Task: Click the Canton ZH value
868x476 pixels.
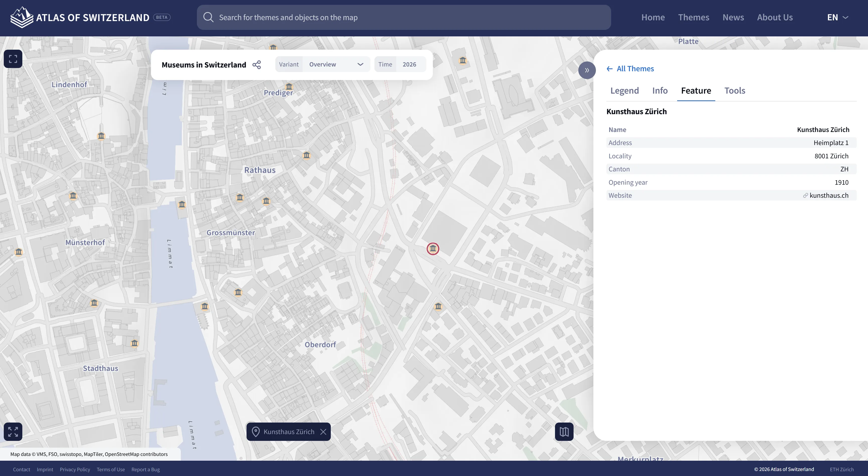Action: pyautogui.click(x=844, y=169)
